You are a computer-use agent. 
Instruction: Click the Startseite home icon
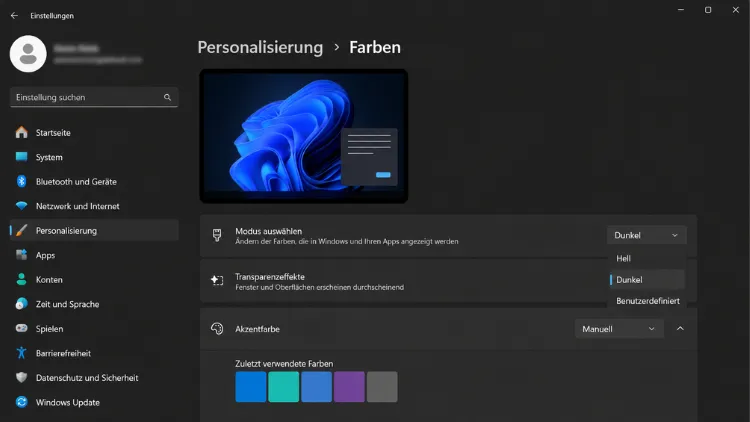[22, 133]
